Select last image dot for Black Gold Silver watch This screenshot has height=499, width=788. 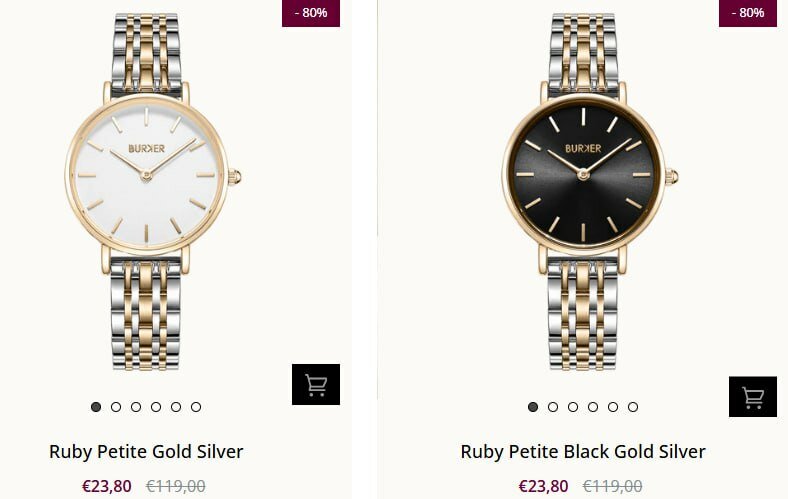pos(633,407)
